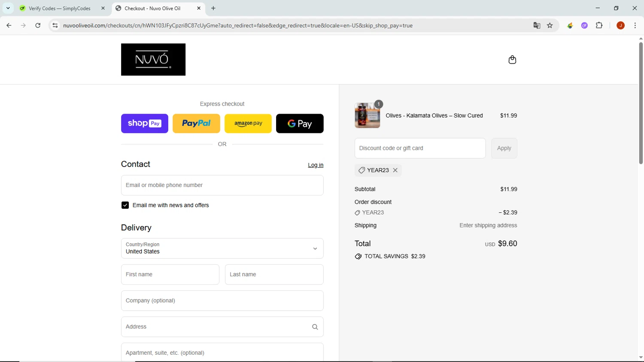The image size is (644, 362).
Task: Pay with Amazon Pay button
Action: (248, 124)
